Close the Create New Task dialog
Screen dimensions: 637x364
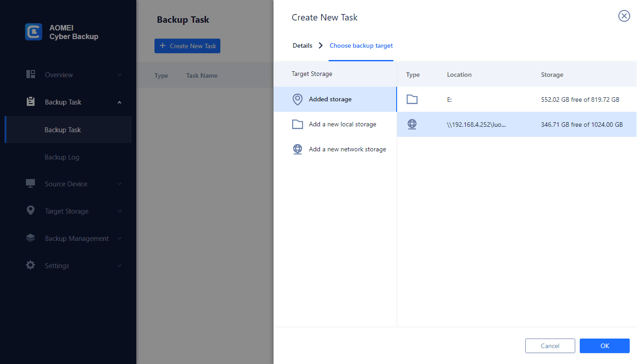pyautogui.click(x=624, y=16)
